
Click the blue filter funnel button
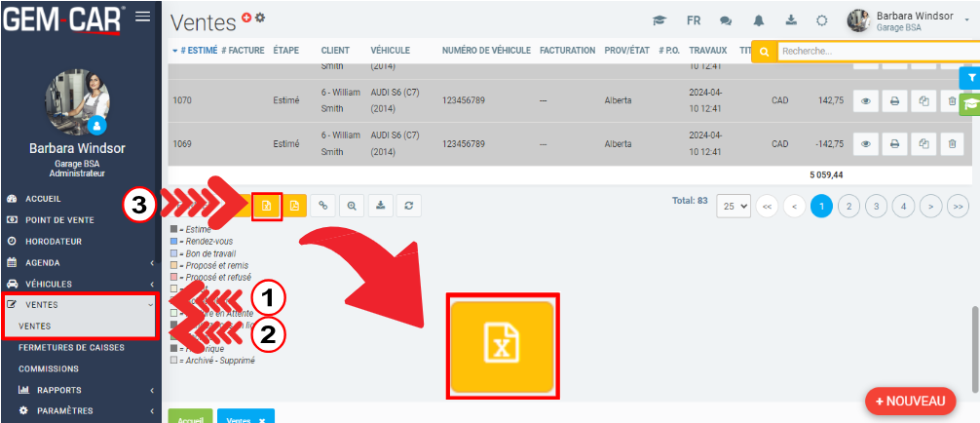[x=968, y=78]
